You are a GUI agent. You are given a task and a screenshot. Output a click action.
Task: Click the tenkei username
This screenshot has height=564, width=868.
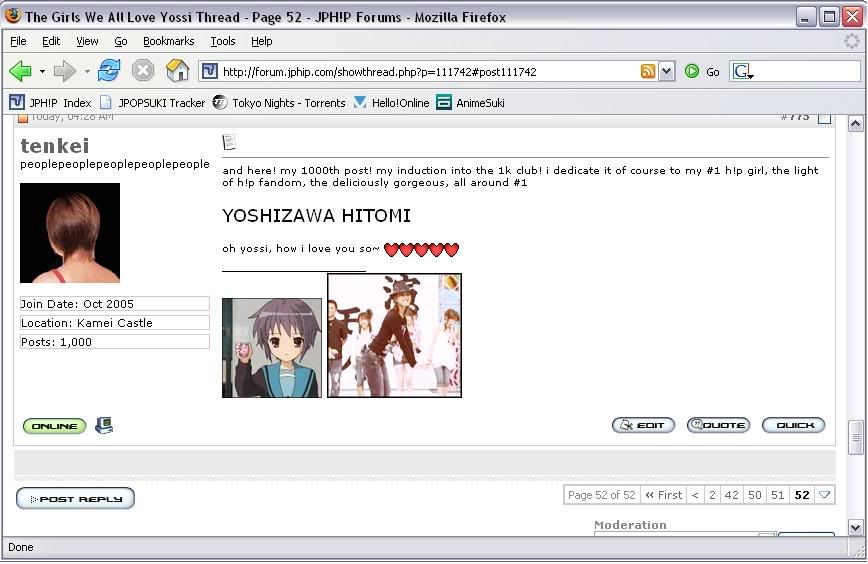(55, 146)
